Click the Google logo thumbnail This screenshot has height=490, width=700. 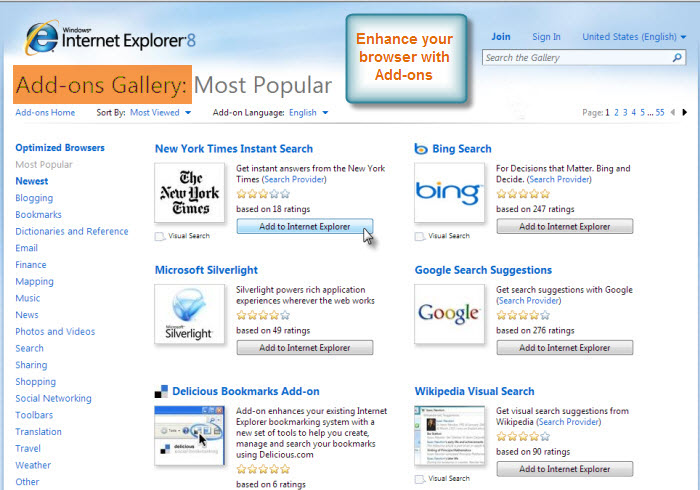(x=449, y=314)
